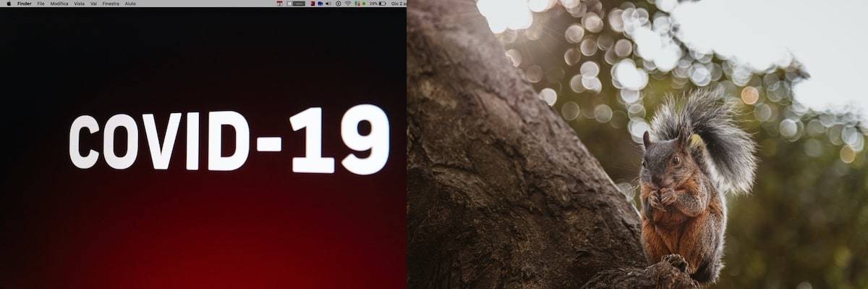
Task: Open the Vista menu
Action: click(80, 4)
